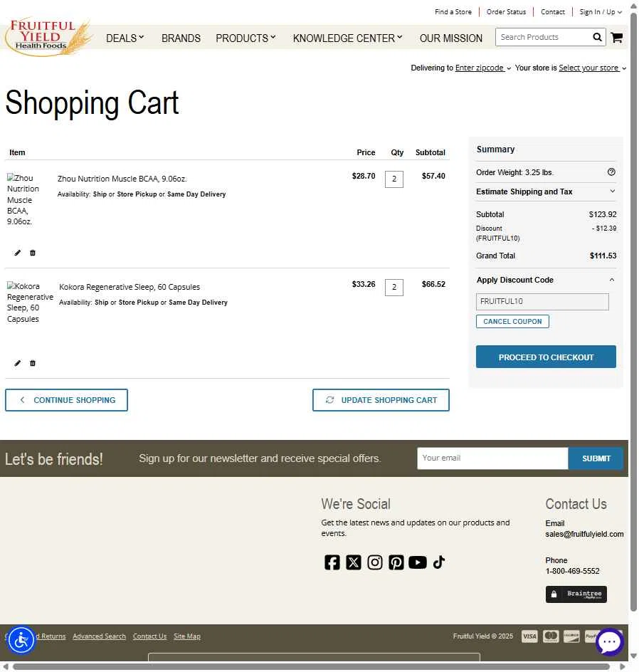Screen dimensions: 639x672
Task: Go to the Brands page
Action: pos(181,38)
